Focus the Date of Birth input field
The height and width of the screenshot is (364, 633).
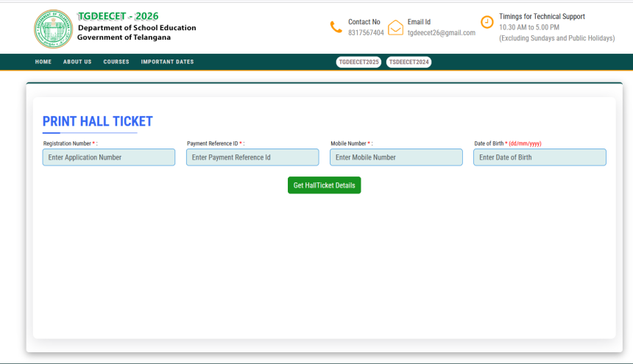click(540, 157)
